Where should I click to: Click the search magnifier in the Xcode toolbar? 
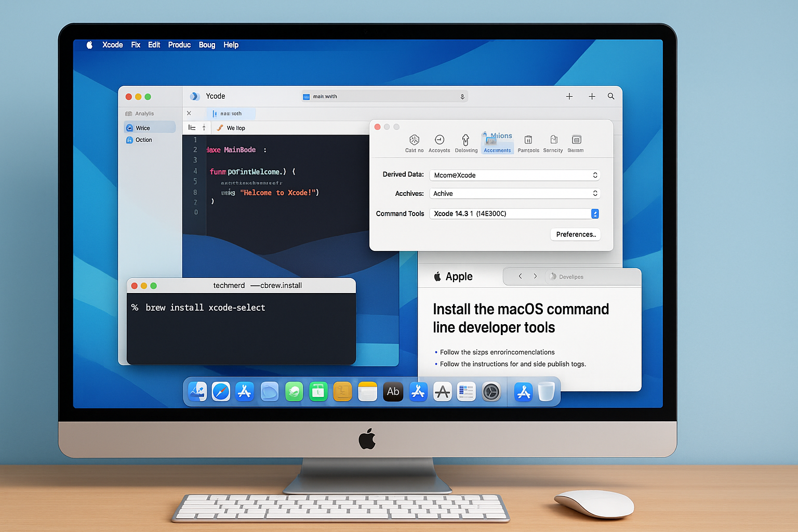click(611, 96)
